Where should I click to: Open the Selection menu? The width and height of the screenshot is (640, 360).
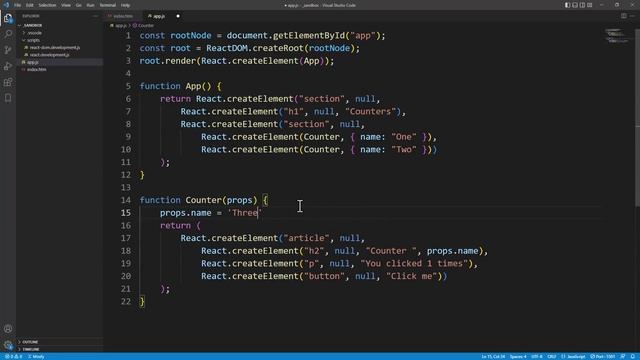[47, 5]
